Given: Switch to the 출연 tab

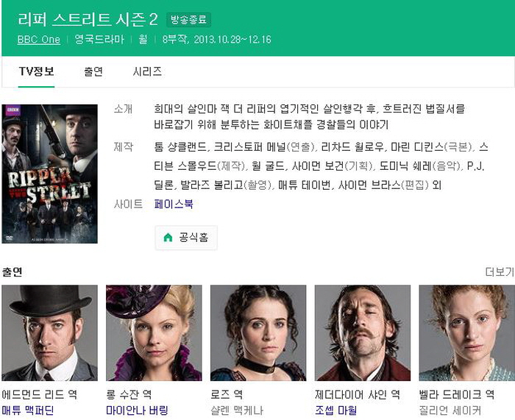Looking at the screenshot, I should (x=93, y=71).
